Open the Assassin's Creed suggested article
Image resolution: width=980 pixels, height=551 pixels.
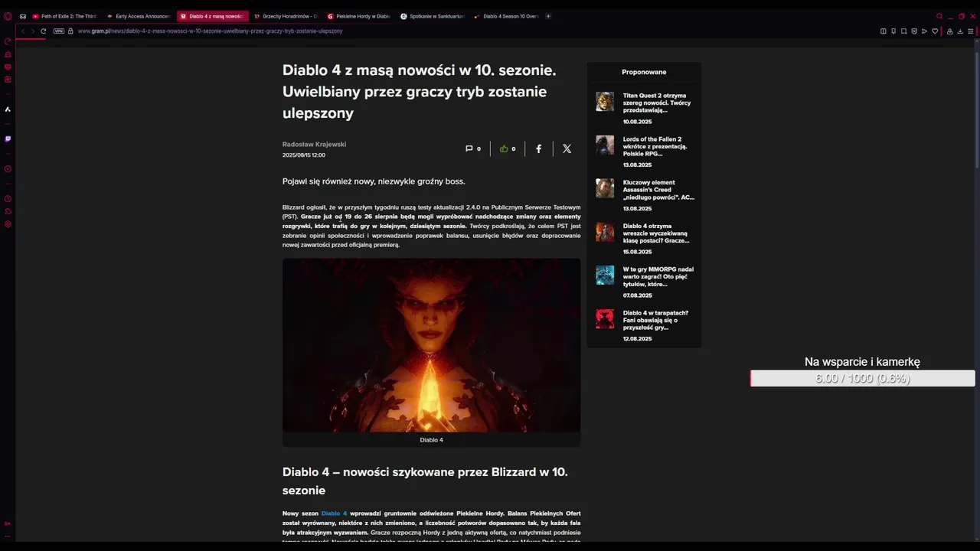(x=658, y=190)
